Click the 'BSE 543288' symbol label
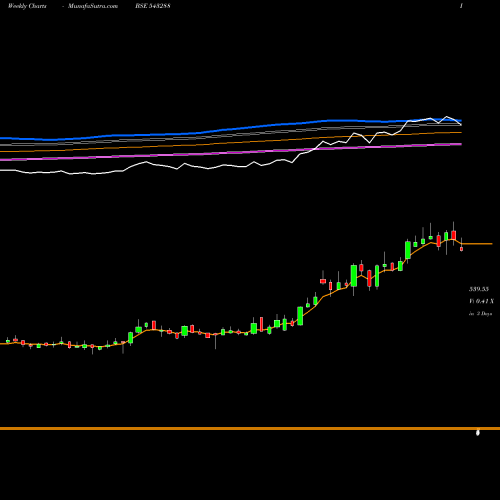The image size is (500, 500). (153, 6)
